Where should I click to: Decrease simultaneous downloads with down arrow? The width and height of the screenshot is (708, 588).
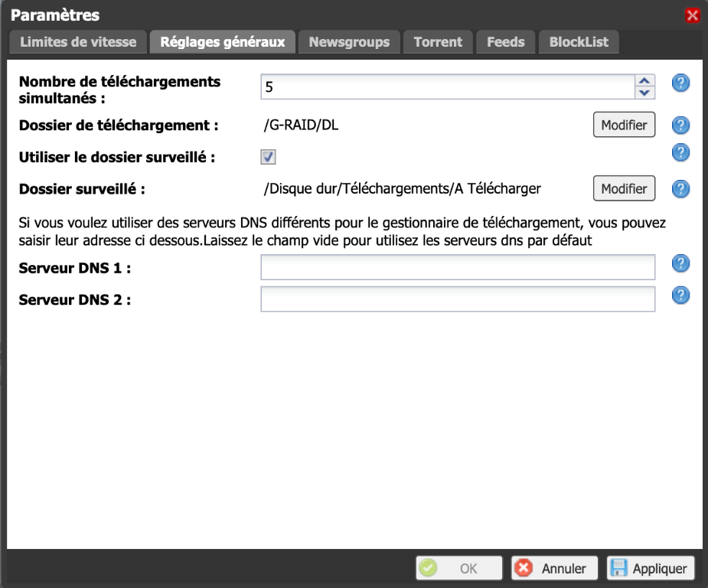(x=645, y=93)
